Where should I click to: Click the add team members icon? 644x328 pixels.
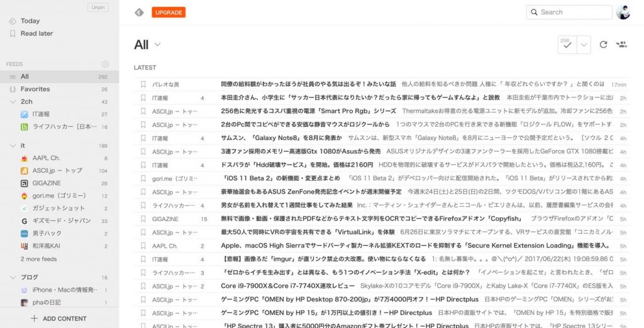(x=621, y=45)
